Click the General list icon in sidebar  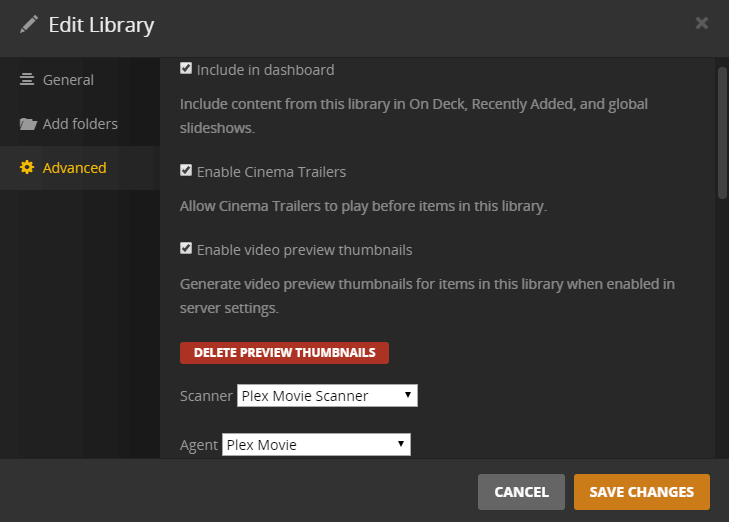coord(27,80)
